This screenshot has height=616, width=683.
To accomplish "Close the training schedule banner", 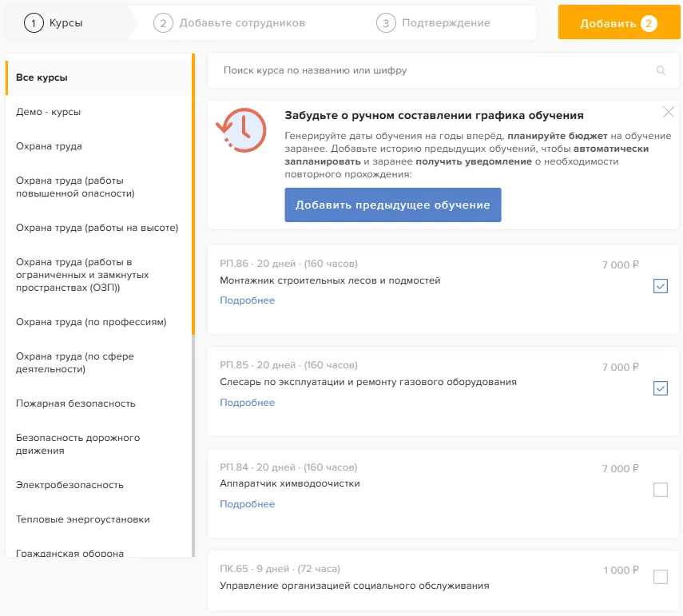I will point(668,112).
